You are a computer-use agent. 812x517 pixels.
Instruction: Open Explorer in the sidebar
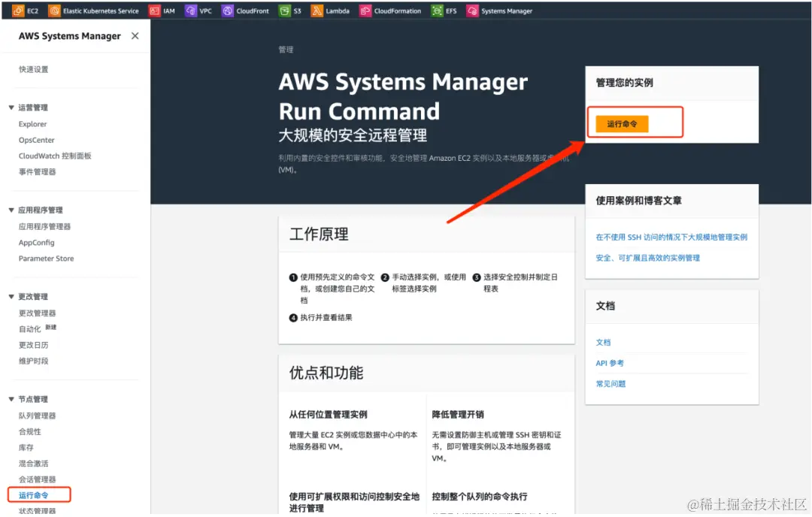click(x=32, y=124)
